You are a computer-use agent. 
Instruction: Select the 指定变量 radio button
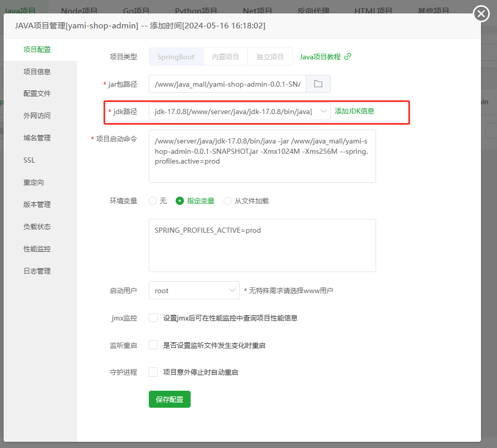tap(180, 201)
